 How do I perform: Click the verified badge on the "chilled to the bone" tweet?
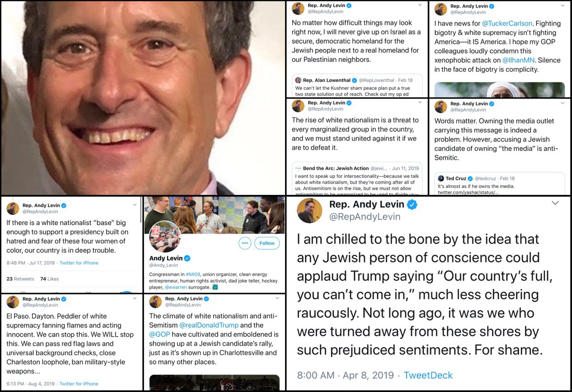pos(412,205)
